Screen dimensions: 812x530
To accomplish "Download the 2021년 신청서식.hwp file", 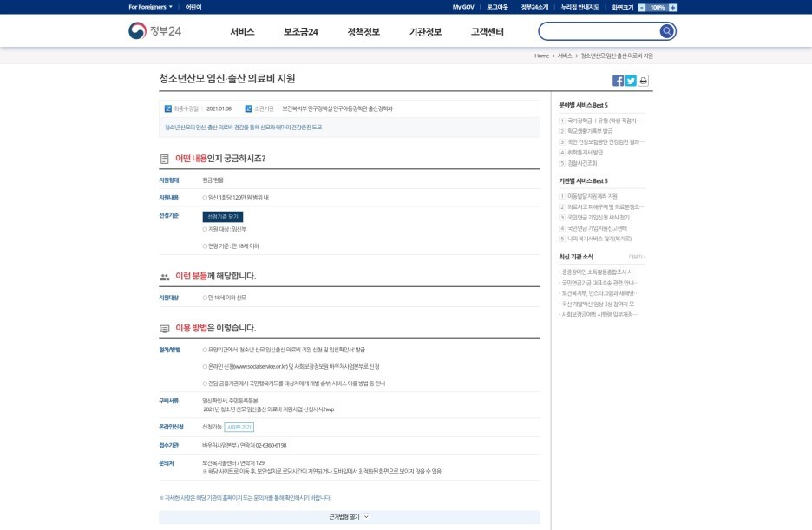I will (x=269, y=409).
